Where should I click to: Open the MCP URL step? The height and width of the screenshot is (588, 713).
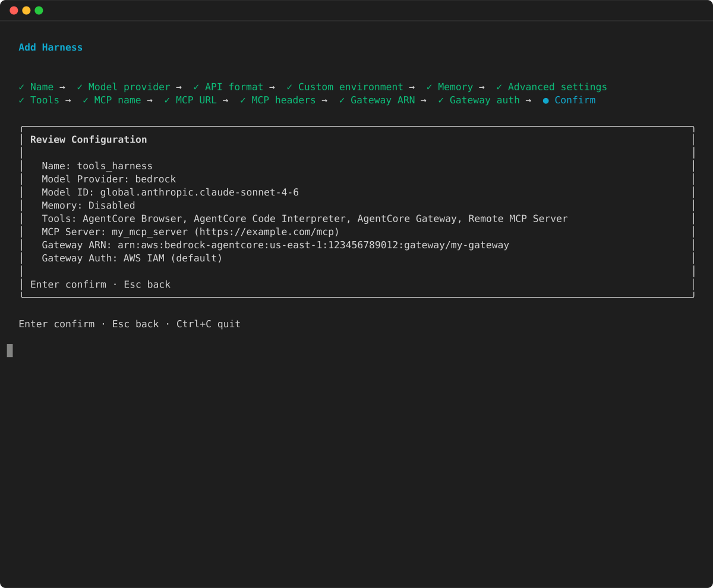click(190, 100)
